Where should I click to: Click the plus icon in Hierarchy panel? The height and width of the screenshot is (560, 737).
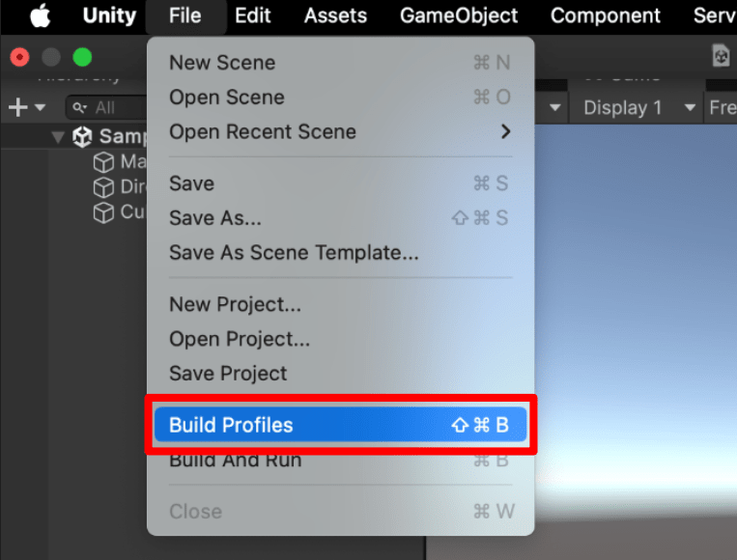tap(16, 107)
